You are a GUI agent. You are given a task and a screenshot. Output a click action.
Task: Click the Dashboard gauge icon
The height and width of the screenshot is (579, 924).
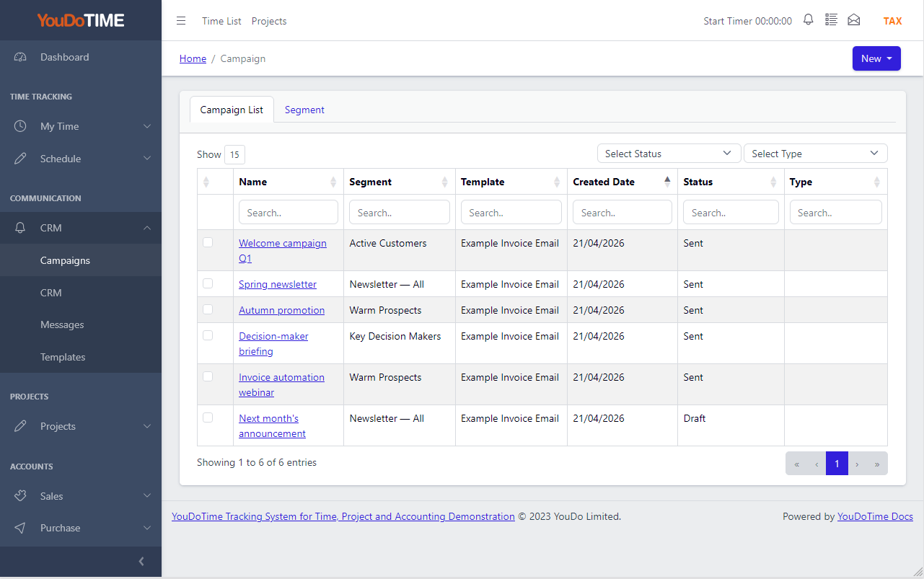point(20,57)
